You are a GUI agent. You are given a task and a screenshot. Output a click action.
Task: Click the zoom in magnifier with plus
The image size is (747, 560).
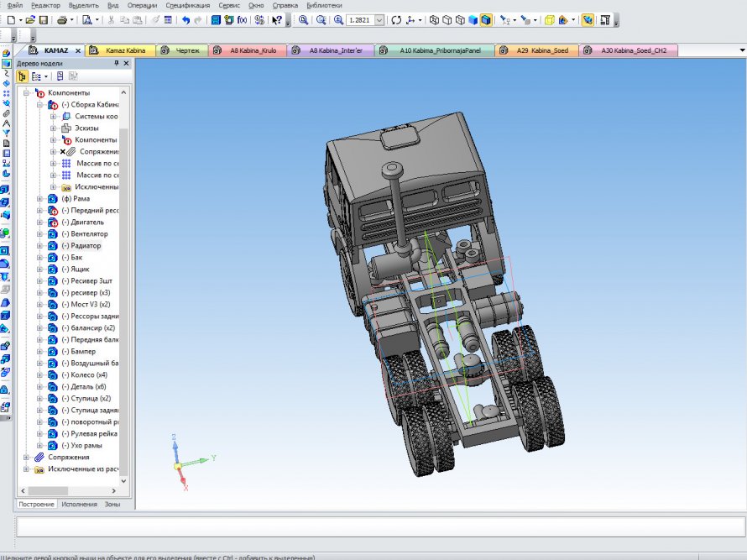pyautogui.click(x=338, y=20)
